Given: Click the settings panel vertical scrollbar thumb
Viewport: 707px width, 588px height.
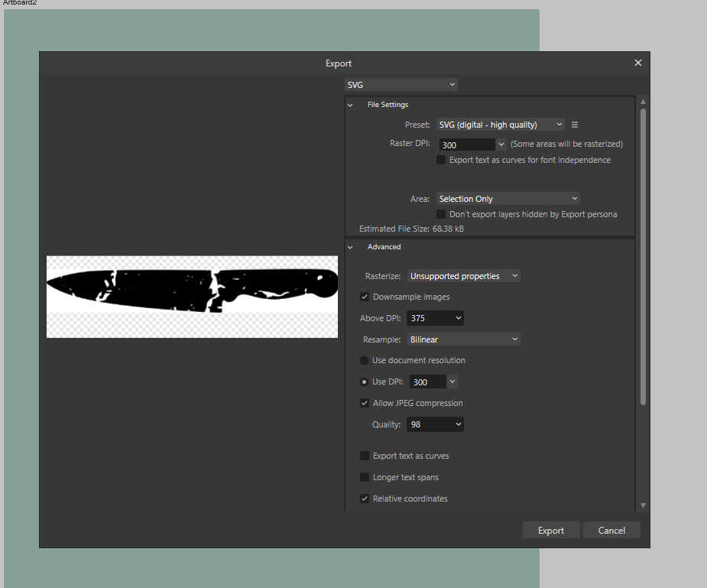Looking at the screenshot, I should 643,257.
